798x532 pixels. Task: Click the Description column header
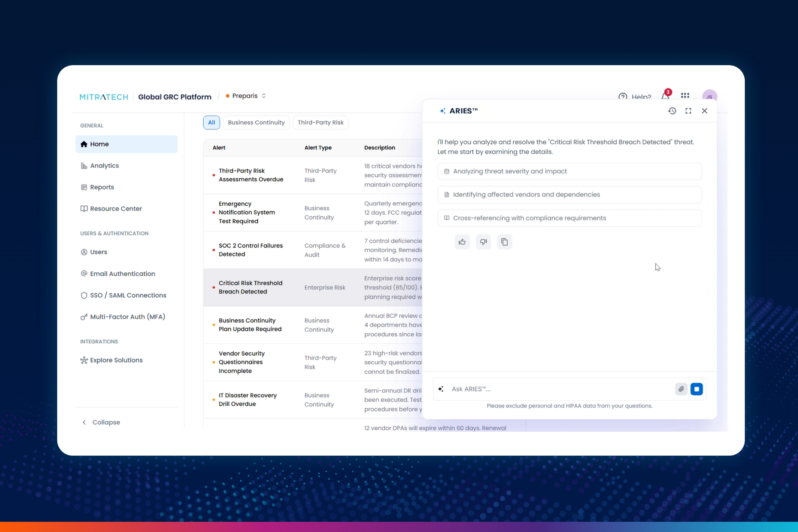(x=379, y=148)
